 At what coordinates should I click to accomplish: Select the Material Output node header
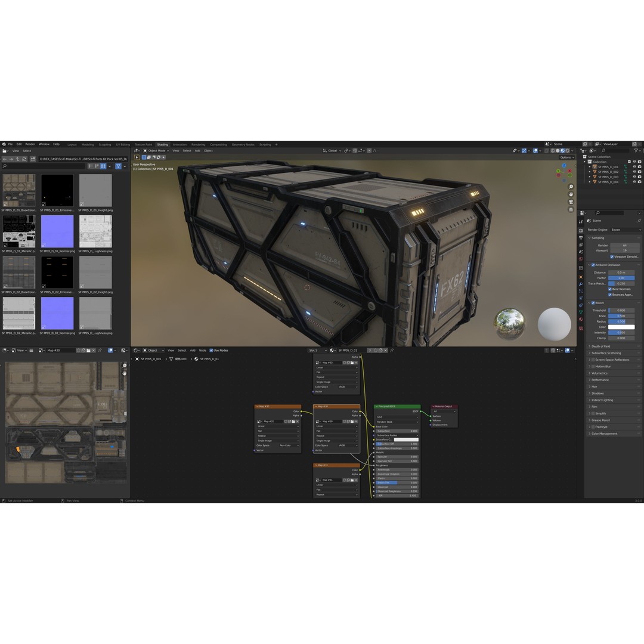(x=444, y=406)
